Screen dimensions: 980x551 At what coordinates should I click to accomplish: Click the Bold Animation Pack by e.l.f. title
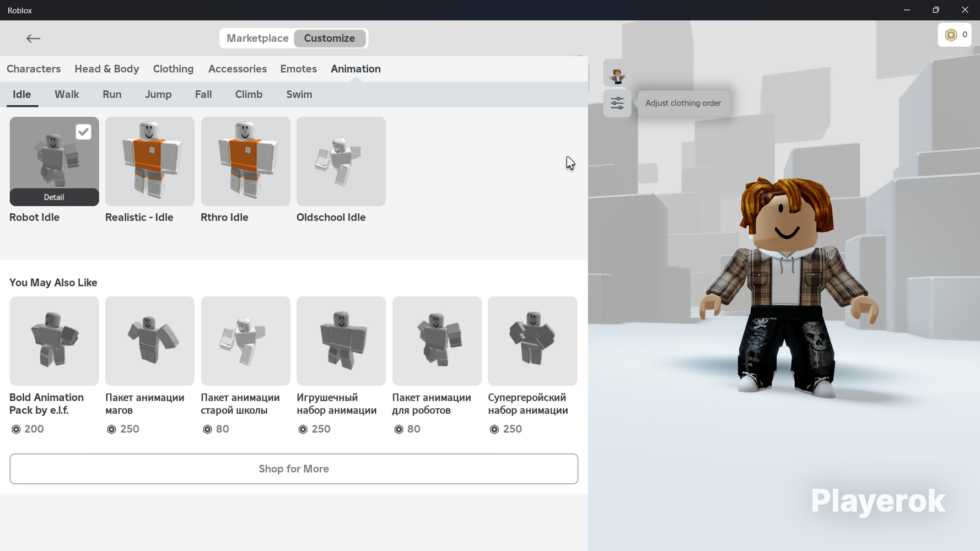pyautogui.click(x=47, y=404)
